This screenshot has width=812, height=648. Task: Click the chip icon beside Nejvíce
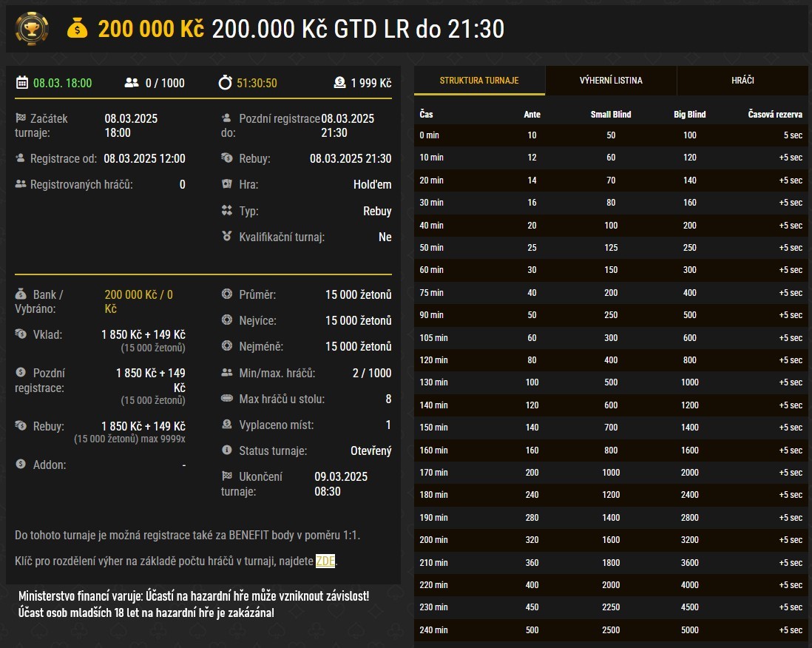(227, 320)
